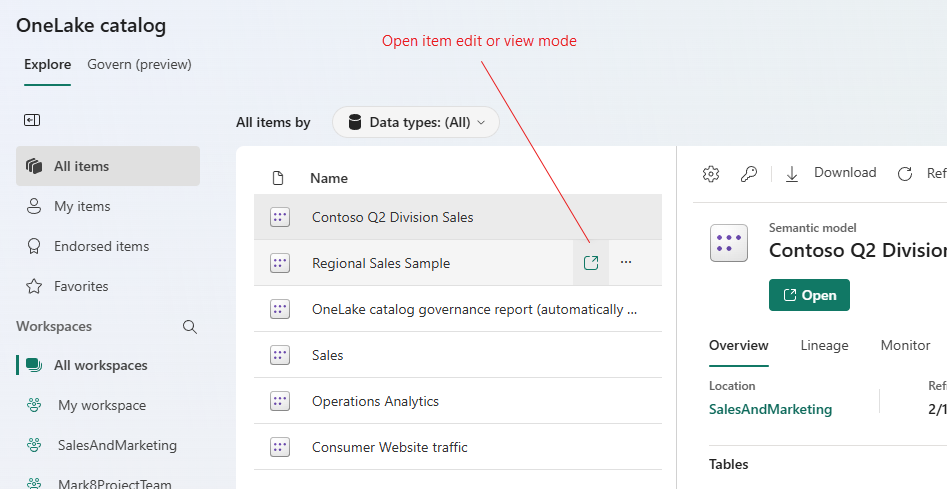Open item icon for Regional Sales Sample

591,263
